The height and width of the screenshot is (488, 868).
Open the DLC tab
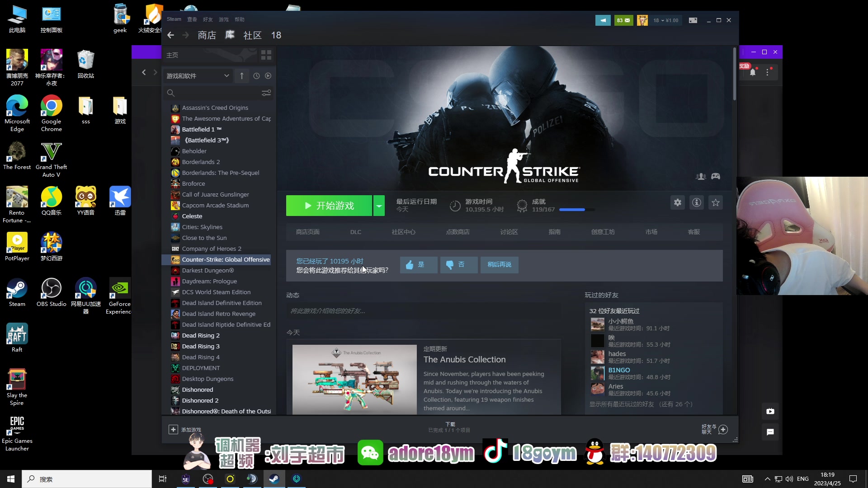click(356, 232)
